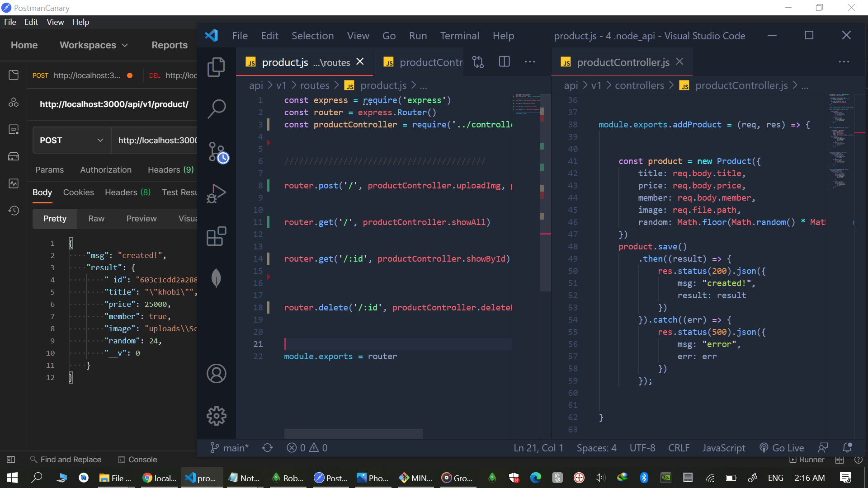
Task: Open VS Code notifications bell
Action: coord(848,448)
